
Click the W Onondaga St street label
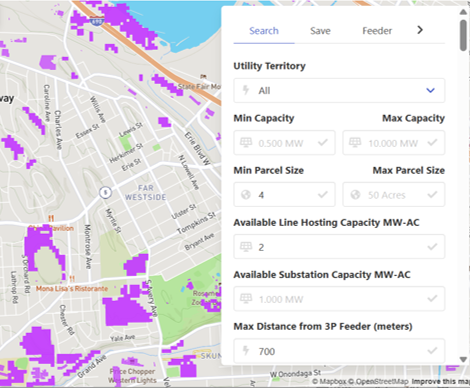[x=296, y=373]
